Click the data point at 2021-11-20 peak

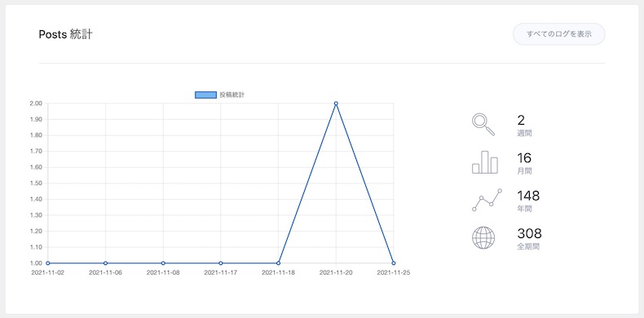coord(336,104)
